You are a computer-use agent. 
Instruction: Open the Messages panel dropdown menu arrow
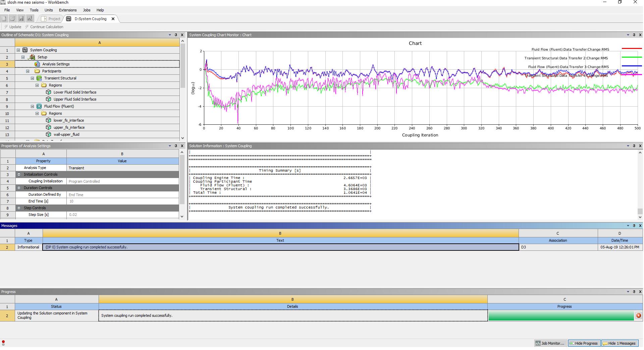(628, 226)
